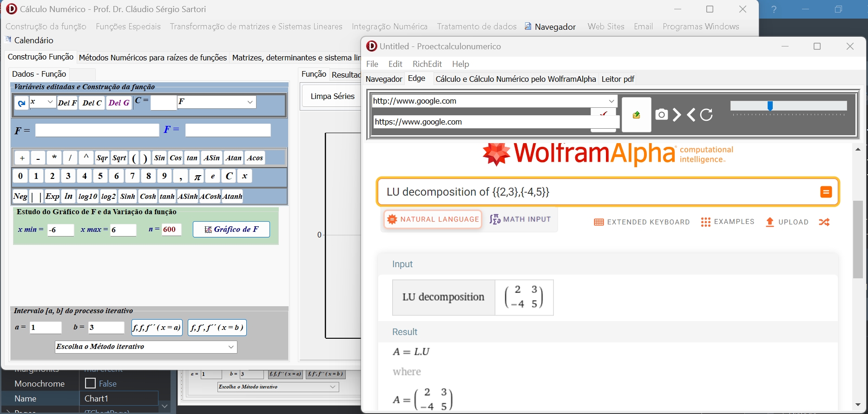Insert the Sqrt function key
Screen dimensions: 868x414
point(119,158)
